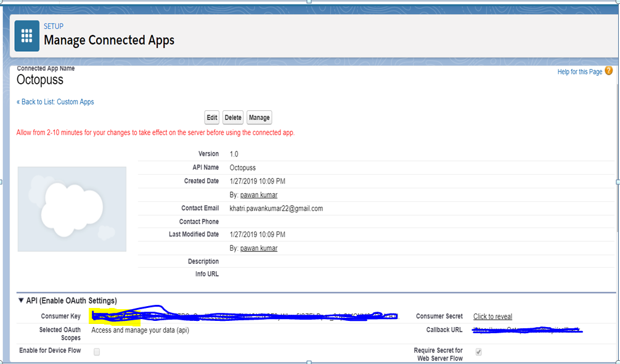Screen dimensions: 620x364
Task: Open the help question mark icon
Action: pos(608,71)
